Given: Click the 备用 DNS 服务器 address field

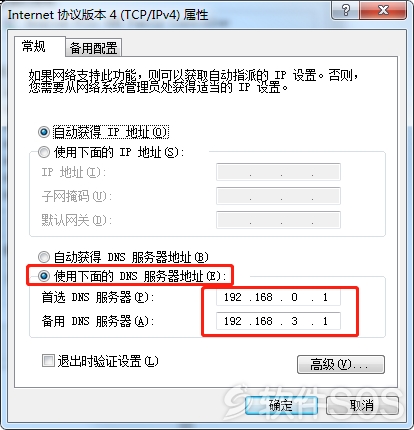Looking at the screenshot, I should click(278, 321).
